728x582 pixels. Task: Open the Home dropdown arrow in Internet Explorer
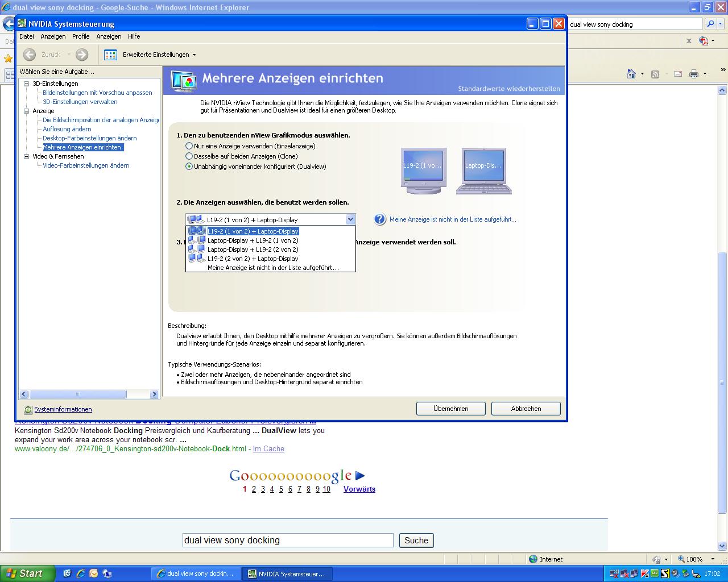click(x=642, y=74)
